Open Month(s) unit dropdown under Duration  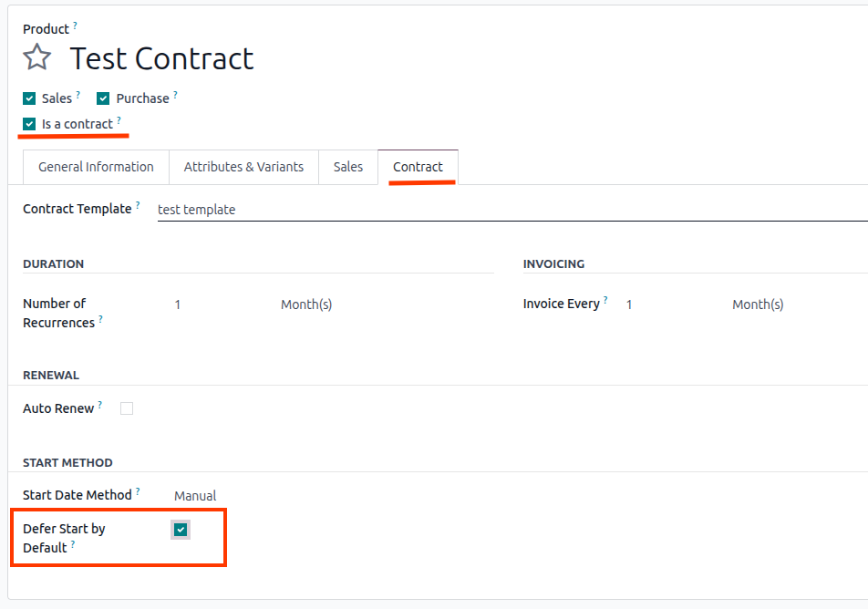pyautogui.click(x=306, y=304)
